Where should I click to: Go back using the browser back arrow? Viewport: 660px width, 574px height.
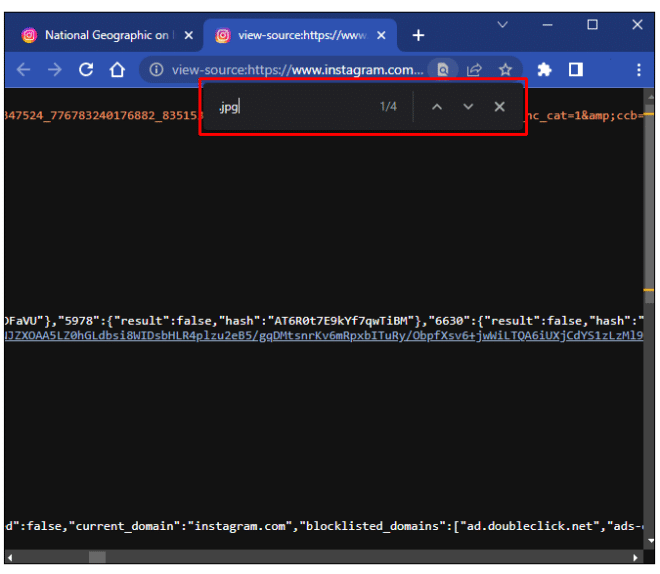pyautogui.click(x=24, y=69)
